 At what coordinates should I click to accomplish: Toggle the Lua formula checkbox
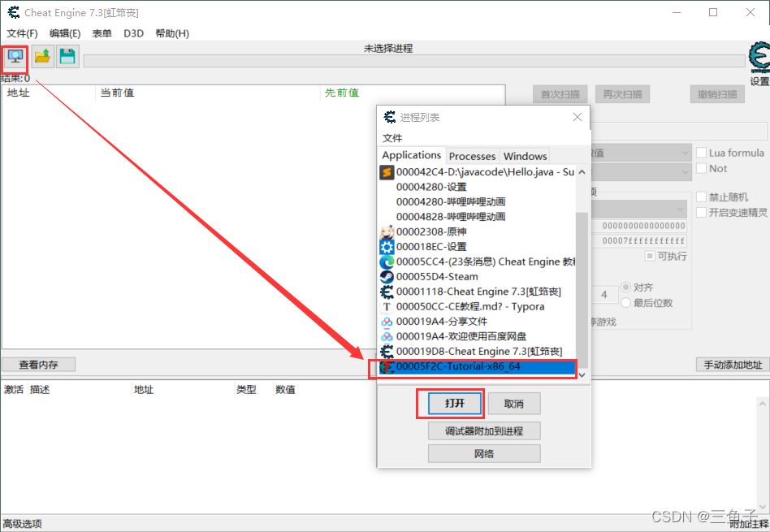tap(701, 153)
